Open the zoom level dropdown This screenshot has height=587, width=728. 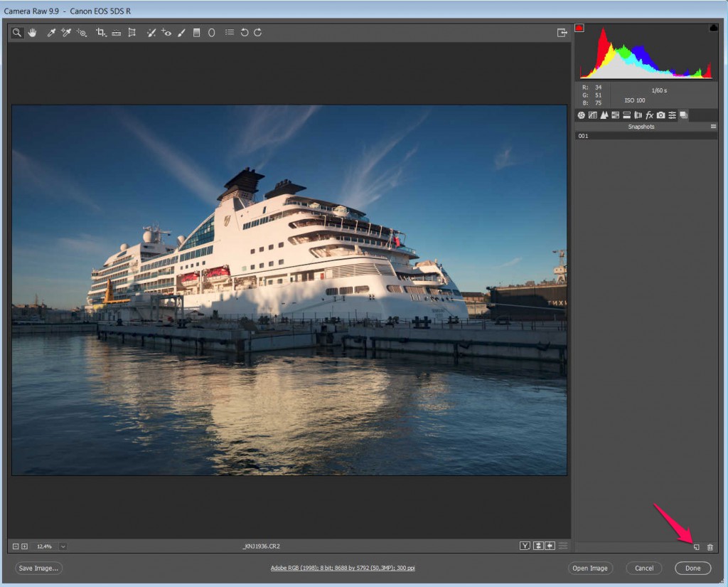[63, 546]
